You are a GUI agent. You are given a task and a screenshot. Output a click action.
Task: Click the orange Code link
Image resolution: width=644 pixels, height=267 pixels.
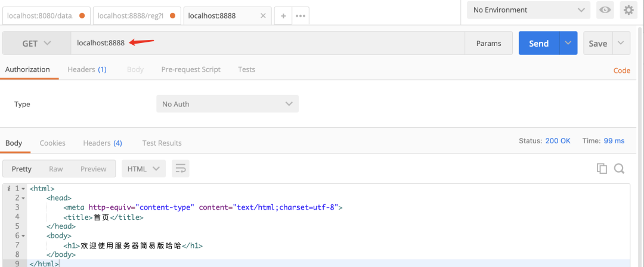622,70
